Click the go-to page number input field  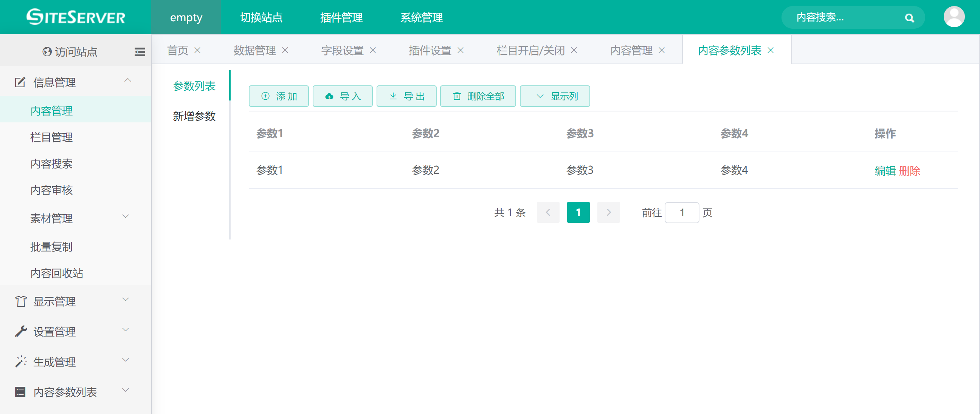click(x=681, y=213)
